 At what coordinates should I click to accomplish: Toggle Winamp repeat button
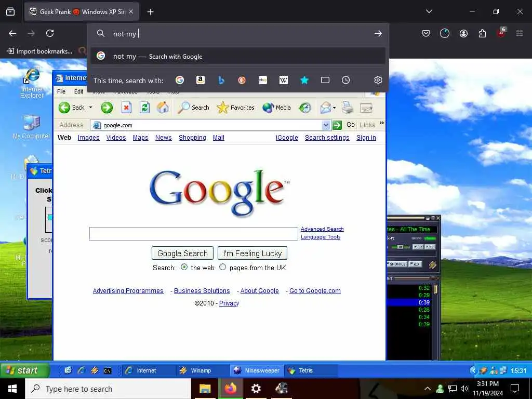coord(415,264)
